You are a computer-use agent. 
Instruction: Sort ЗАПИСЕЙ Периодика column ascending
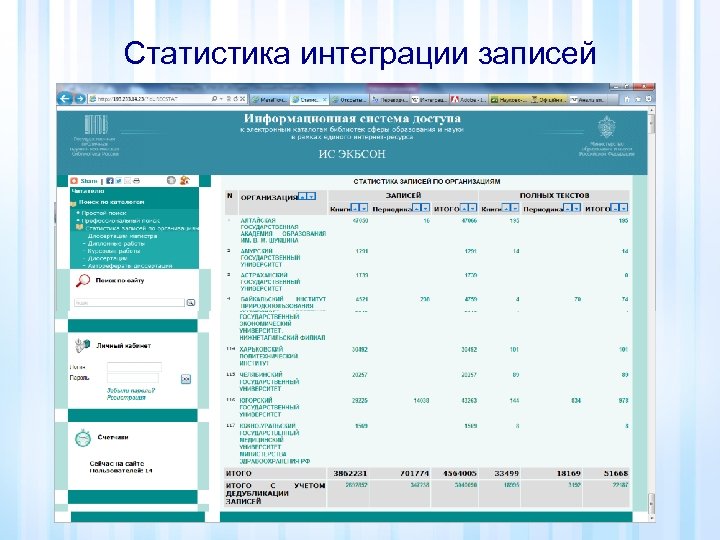point(416,208)
